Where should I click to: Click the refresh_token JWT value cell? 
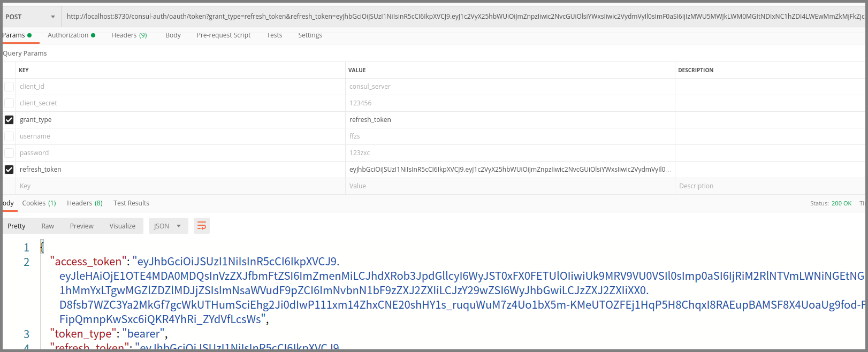[511, 170]
